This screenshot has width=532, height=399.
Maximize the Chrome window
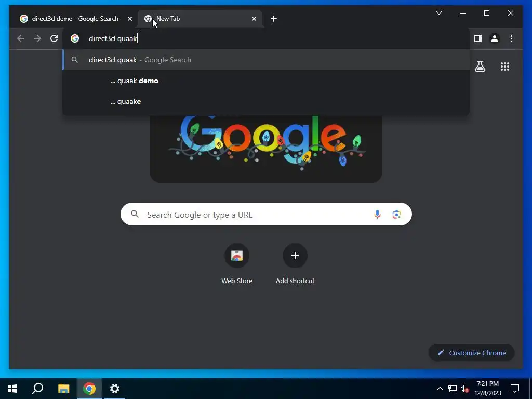click(486, 13)
